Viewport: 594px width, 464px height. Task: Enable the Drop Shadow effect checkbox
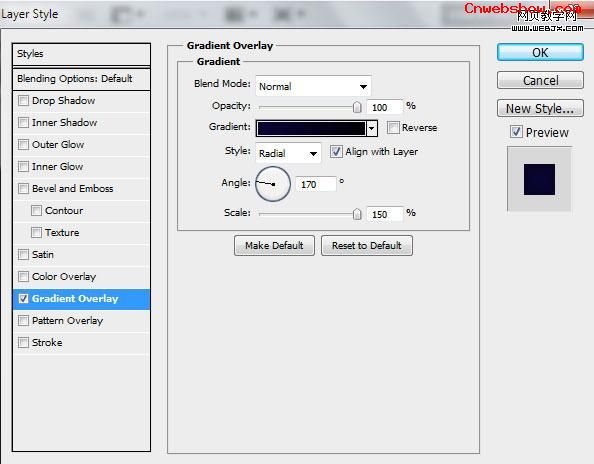click(x=23, y=100)
